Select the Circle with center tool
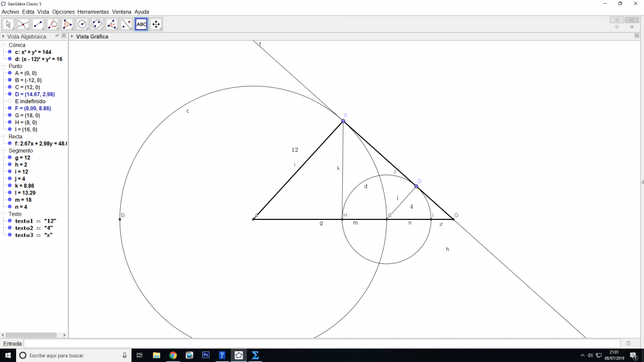The width and height of the screenshot is (644, 362). [x=82, y=24]
